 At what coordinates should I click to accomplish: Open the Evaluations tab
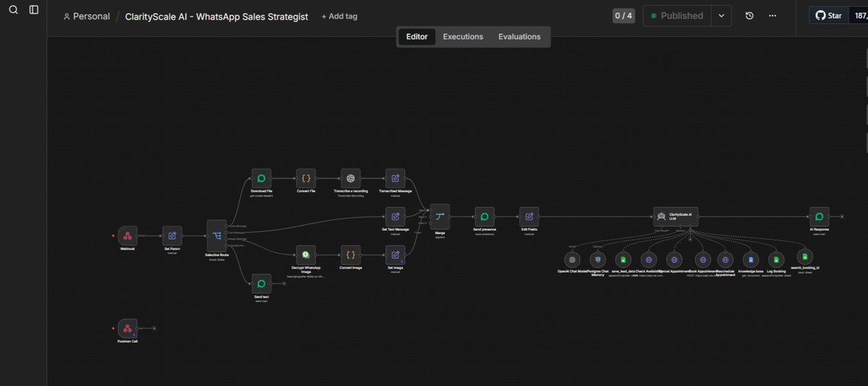(519, 36)
